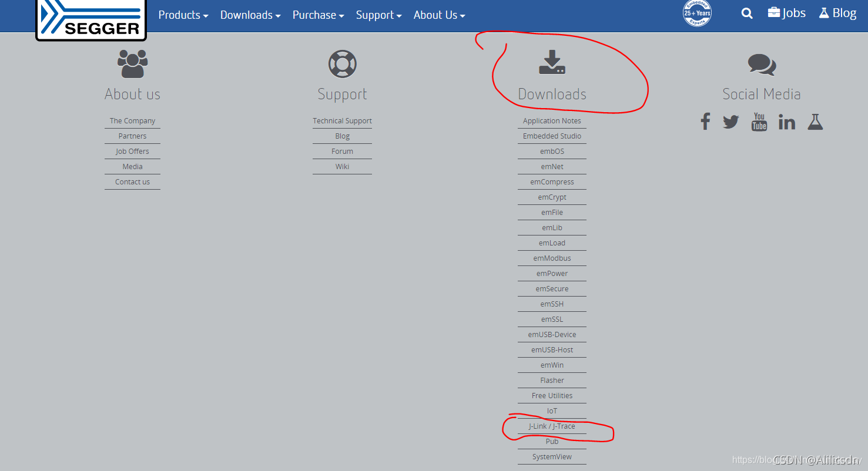The image size is (868, 471).
Task: Open the IoT download link
Action: [552, 411]
